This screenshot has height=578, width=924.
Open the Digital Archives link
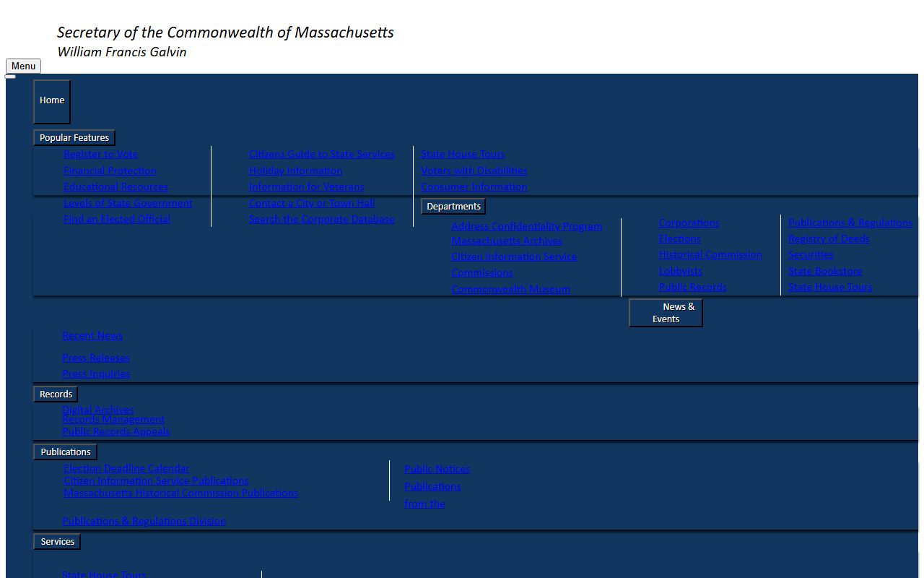(98, 410)
